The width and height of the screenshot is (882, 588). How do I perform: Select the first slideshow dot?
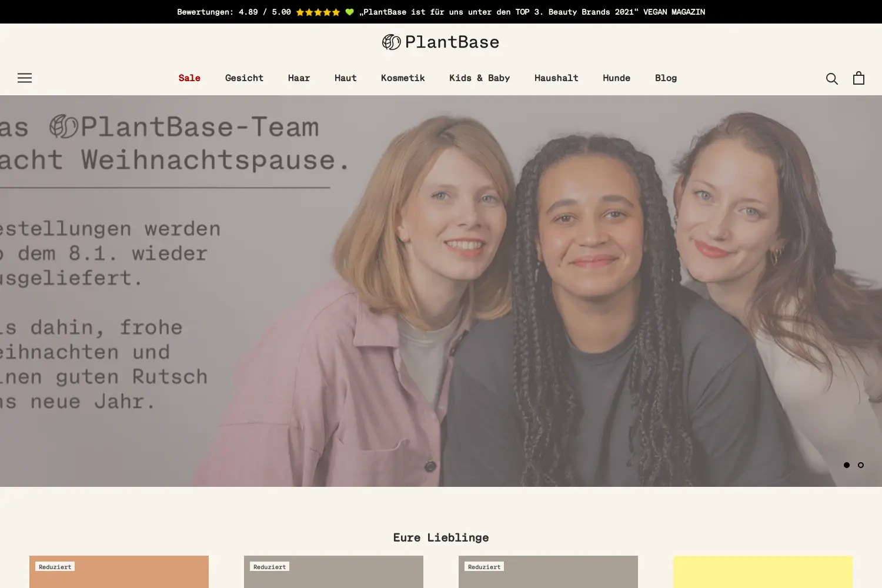(x=847, y=465)
